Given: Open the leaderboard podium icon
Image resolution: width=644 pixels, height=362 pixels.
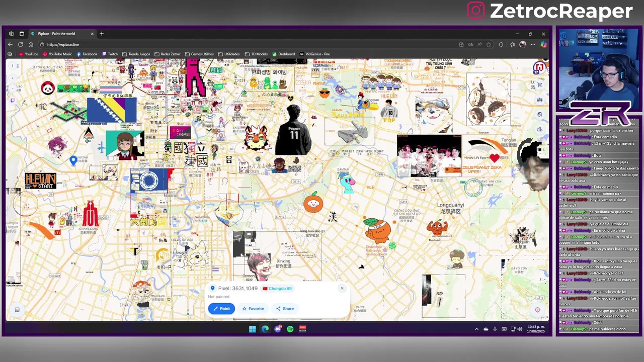Looking at the screenshot, I should [x=539, y=129].
